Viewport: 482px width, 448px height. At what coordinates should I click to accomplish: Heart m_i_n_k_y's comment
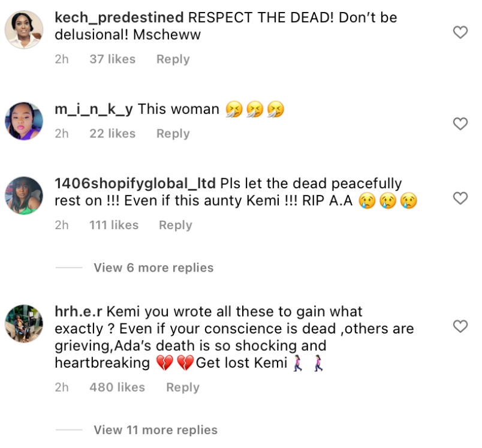(x=461, y=124)
